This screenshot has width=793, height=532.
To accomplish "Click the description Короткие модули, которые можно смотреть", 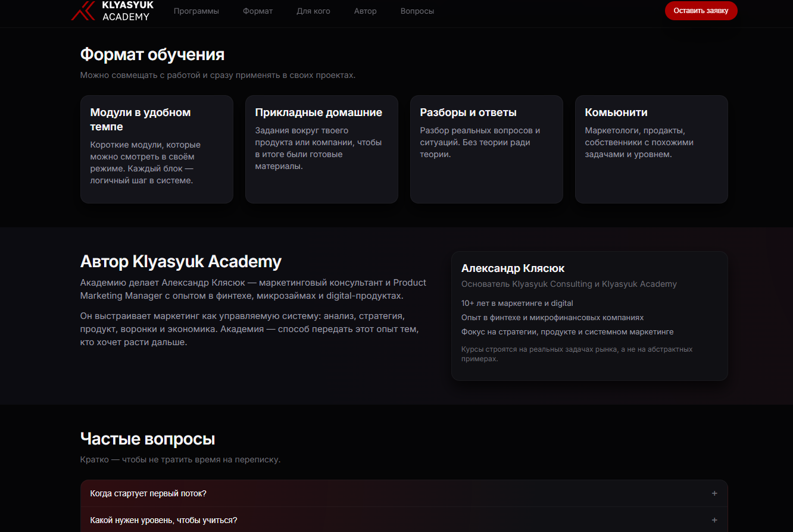I will click(145, 162).
